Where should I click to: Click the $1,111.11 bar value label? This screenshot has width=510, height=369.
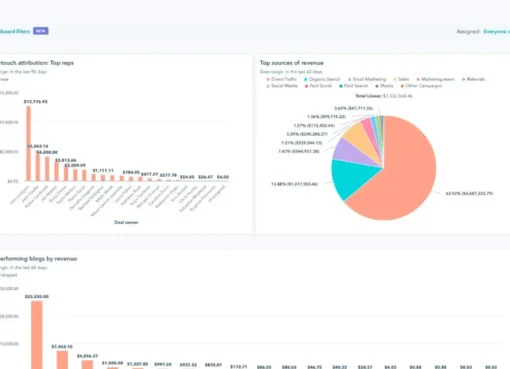[x=103, y=170]
